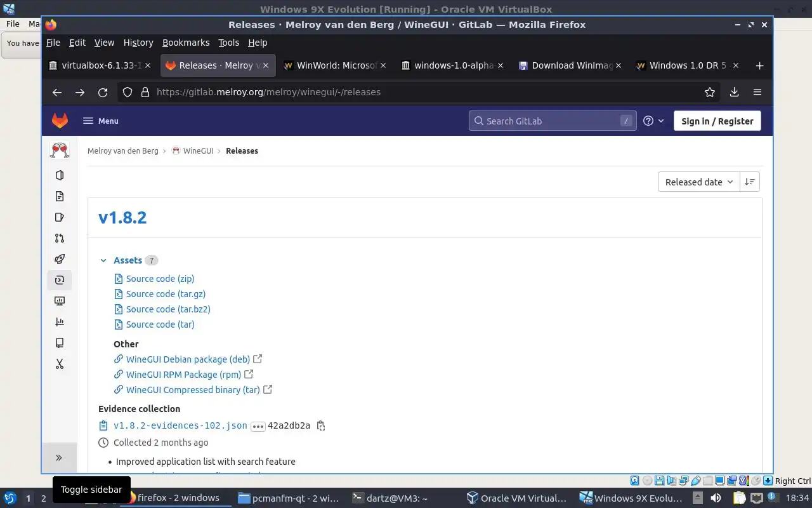
Task: Open Wiki book icon in the sidebar
Action: coord(60,343)
